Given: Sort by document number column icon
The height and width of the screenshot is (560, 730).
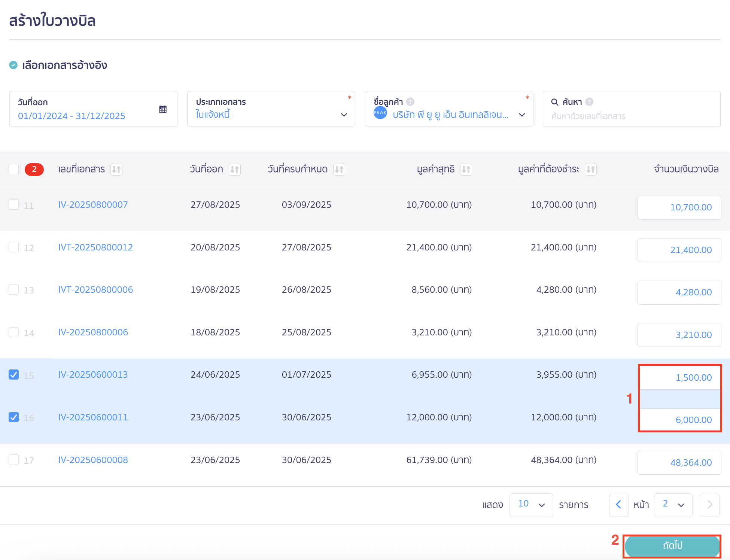Looking at the screenshot, I should point(116,170).
